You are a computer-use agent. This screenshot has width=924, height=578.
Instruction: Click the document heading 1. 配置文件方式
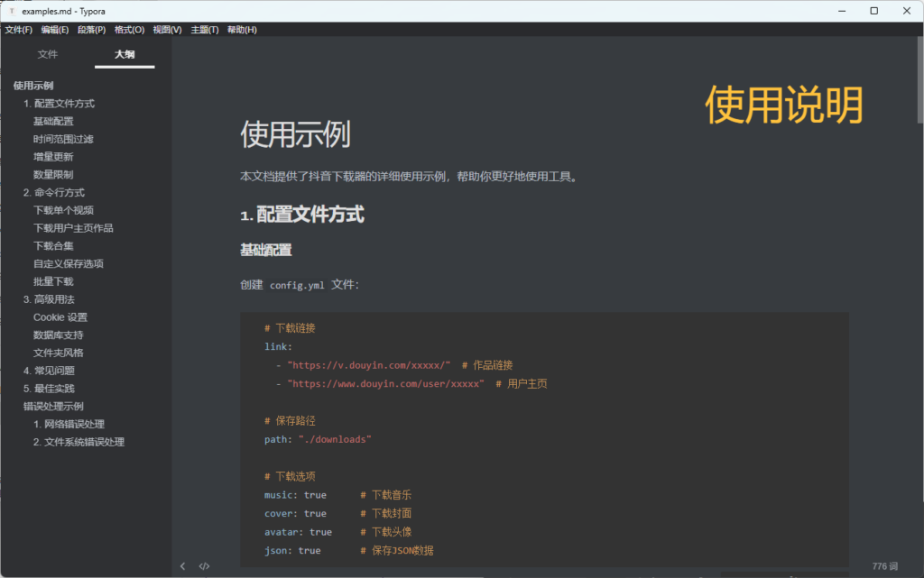tap(302, 215)
